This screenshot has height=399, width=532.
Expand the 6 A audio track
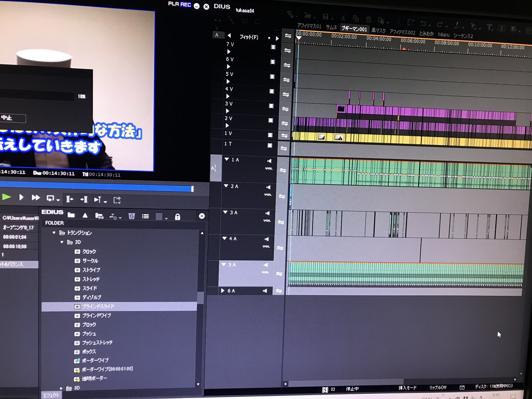click(x=223, y=290)
